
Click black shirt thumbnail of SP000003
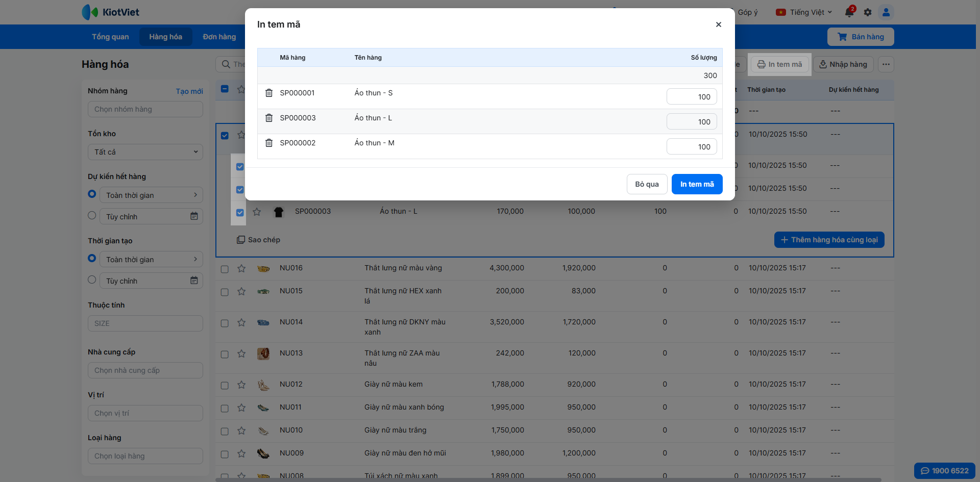tap(279, 212)
